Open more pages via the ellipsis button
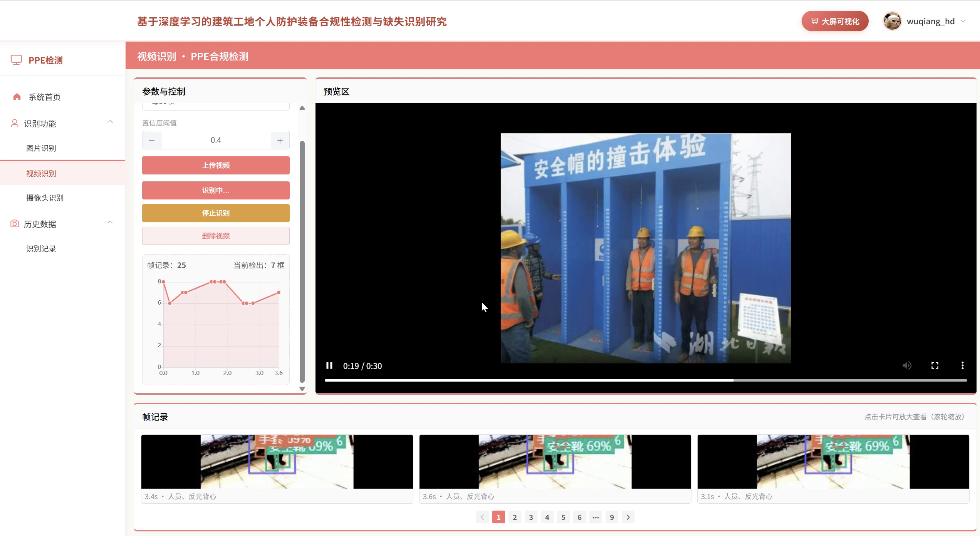 [596, 517]
